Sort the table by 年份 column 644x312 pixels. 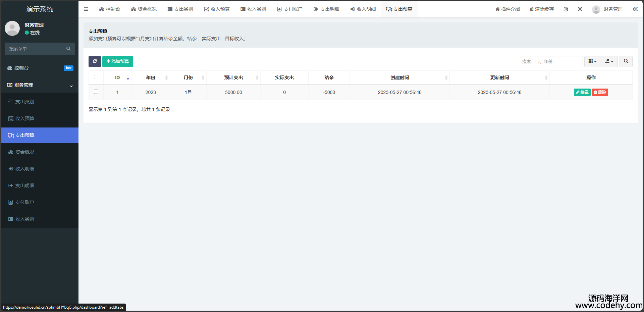(151, 77)
